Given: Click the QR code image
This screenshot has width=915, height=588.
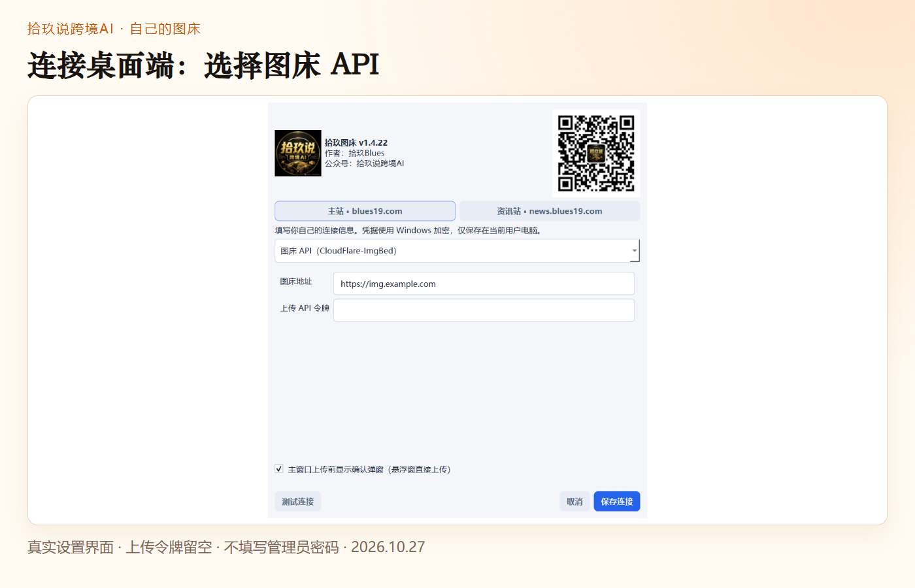Looking at the screenshot, I should click(x=596, y=154).
